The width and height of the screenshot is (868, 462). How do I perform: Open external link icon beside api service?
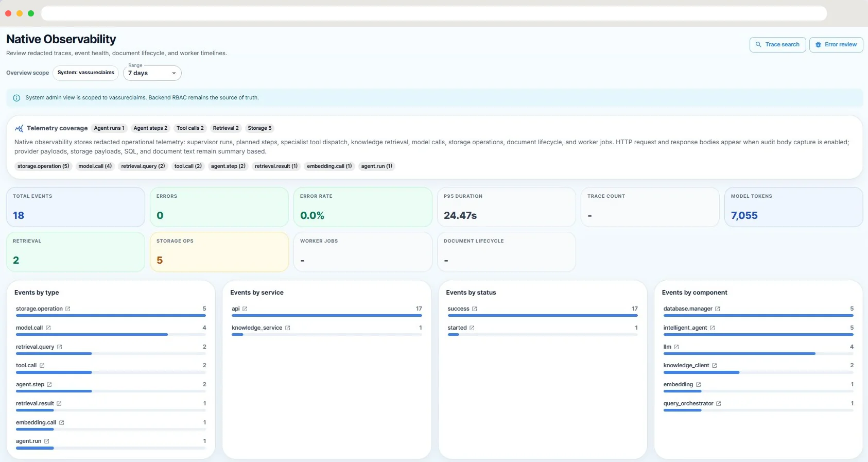(x=245, y=309)
